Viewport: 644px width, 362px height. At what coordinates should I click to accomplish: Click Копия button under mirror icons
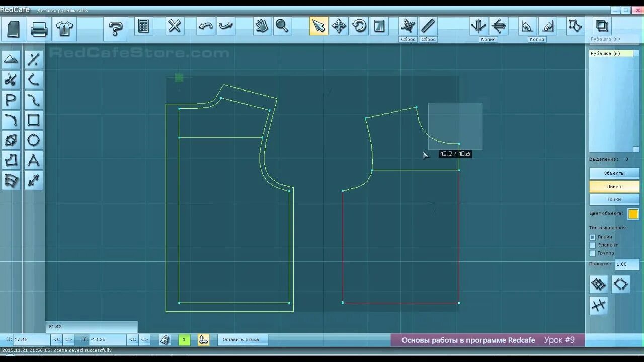pyautogui.click(x=488, y=39)
